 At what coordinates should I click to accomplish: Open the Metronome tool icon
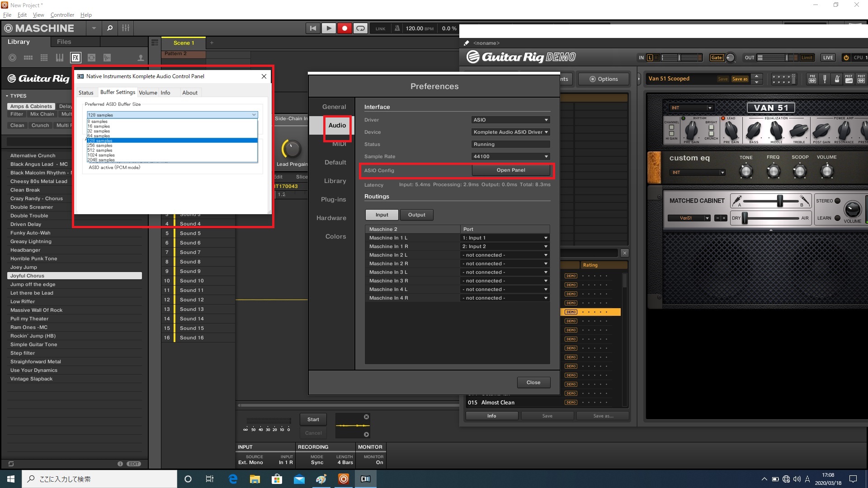837,80
